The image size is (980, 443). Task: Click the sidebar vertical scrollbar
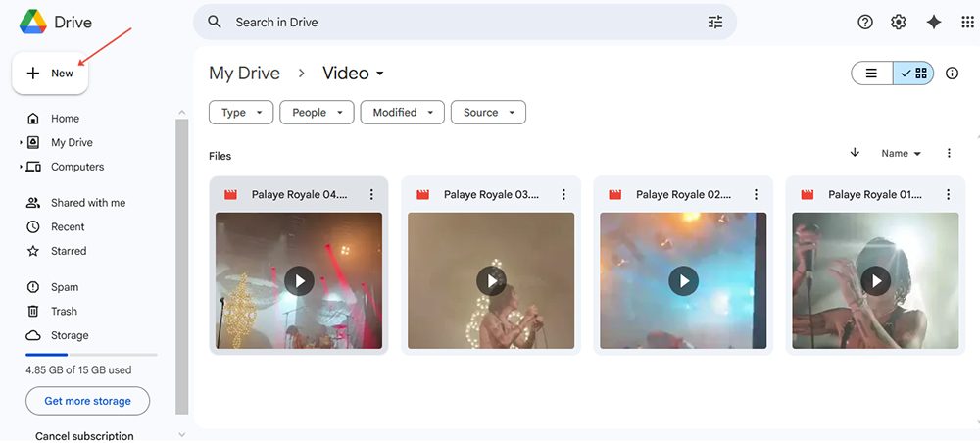pos(182,267)
